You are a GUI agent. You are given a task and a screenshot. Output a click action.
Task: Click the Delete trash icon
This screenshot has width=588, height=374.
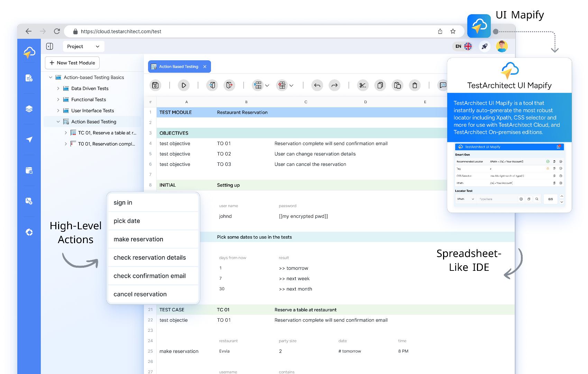click(415, 85)
